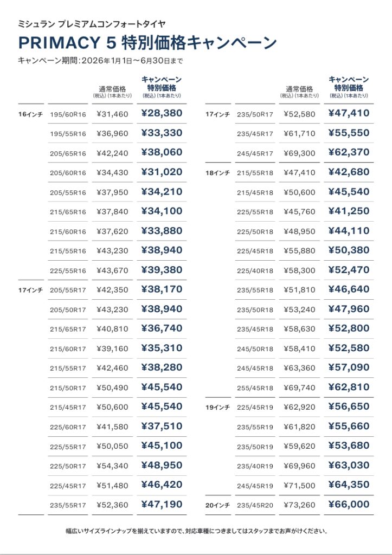Select the 215/45R17 tire size
This screenshot has height=555, width=392.
click(x=68, y=408)
